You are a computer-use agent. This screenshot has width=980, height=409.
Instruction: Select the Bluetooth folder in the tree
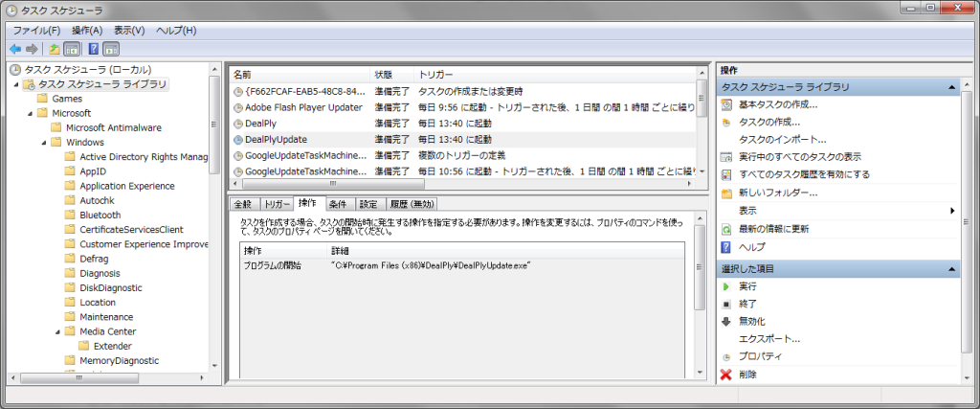[100, 215]
